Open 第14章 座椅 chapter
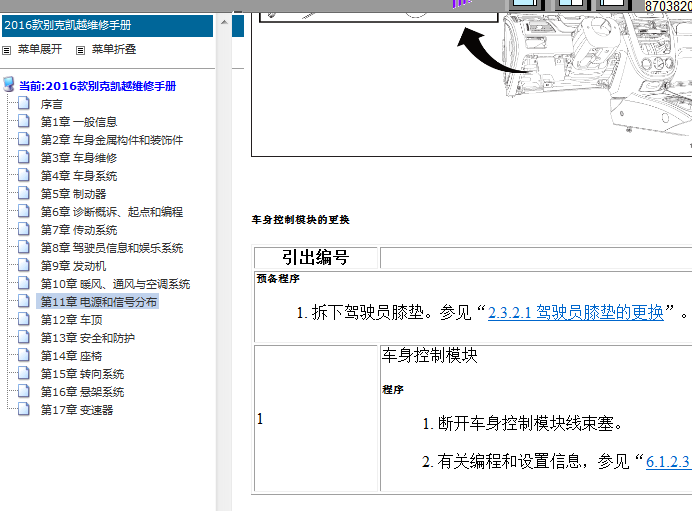The height and width of the screenshot is (511, 692). [71, 356]
